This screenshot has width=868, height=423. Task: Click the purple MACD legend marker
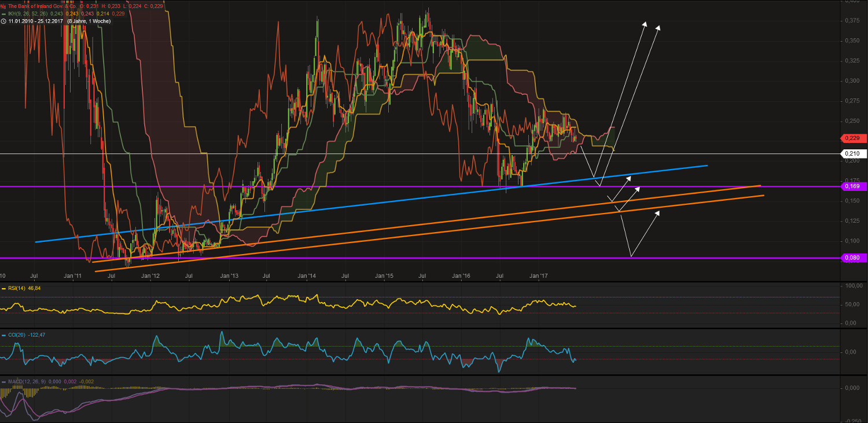(x=3, y=381)
